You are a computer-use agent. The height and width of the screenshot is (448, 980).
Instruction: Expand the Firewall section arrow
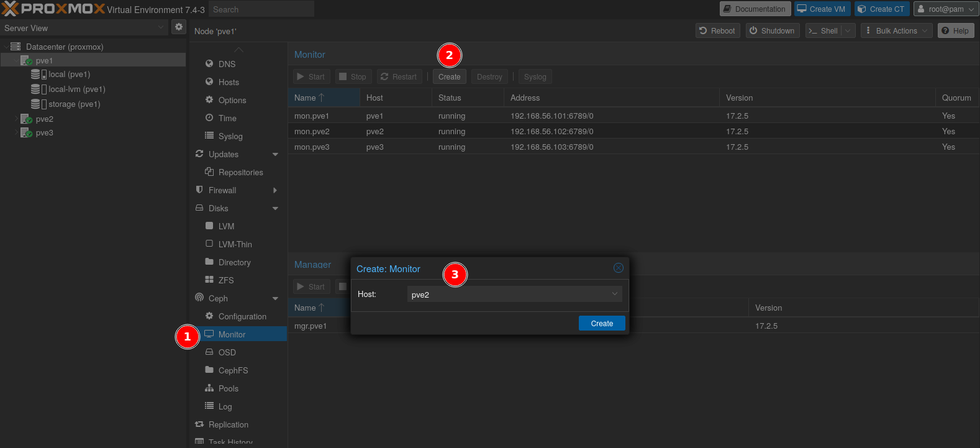pos(275,190)
